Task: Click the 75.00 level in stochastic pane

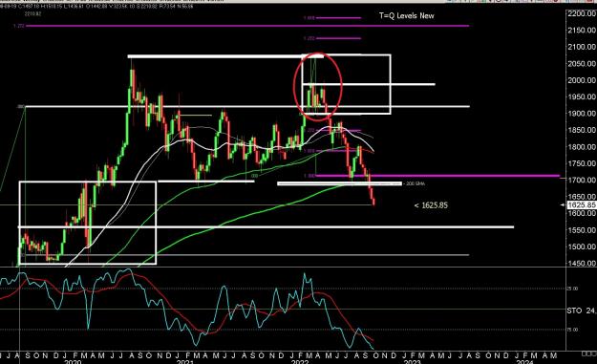Action: click(x=572, y=330)
